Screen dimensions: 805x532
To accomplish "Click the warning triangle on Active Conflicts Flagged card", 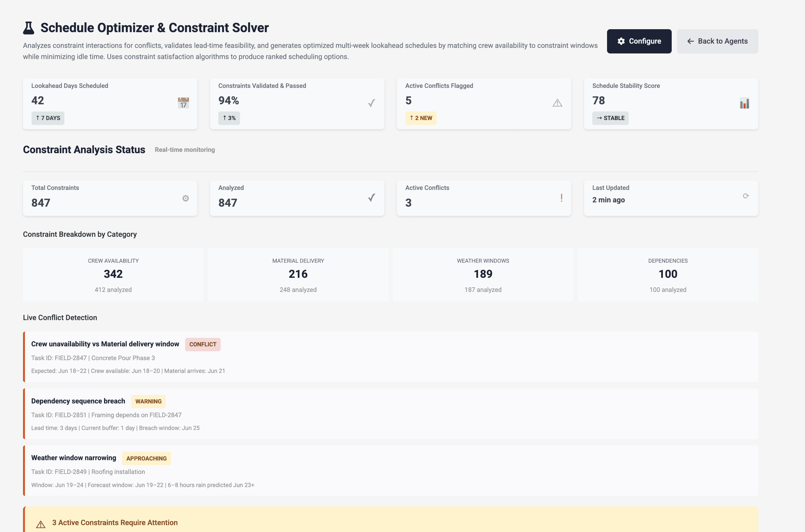I will pyautogui.click(x=557, y=103).
